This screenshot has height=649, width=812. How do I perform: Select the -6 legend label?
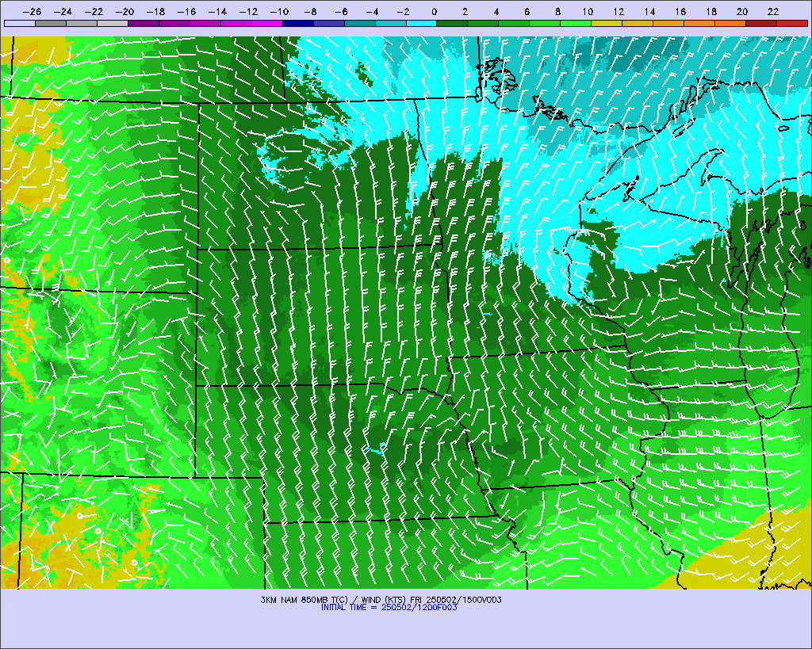tap(341, 11)
